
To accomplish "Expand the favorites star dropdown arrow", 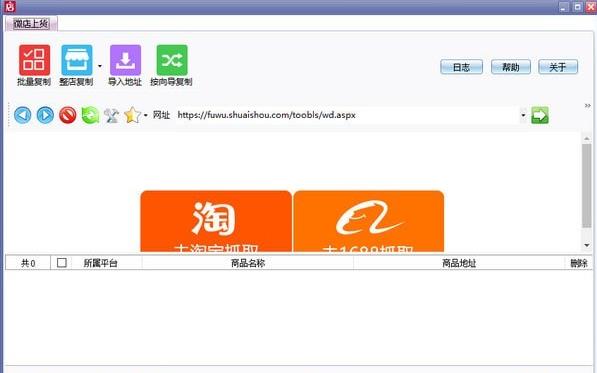I will coord(145,115).
